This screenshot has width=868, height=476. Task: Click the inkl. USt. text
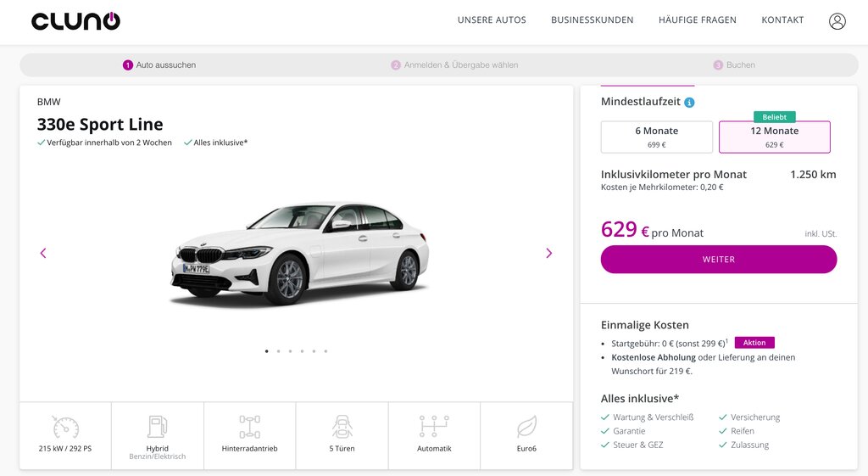[821, 234]
